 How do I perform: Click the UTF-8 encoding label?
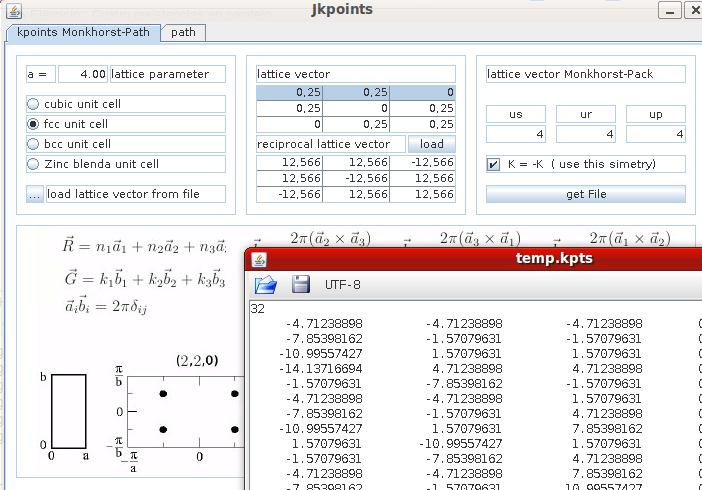(x=343, y=285)
